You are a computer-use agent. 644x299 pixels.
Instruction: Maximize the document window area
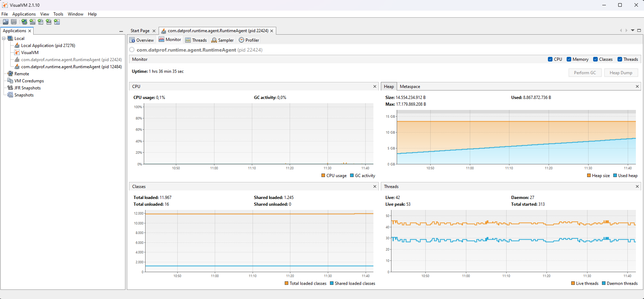[x=639, y=30]
